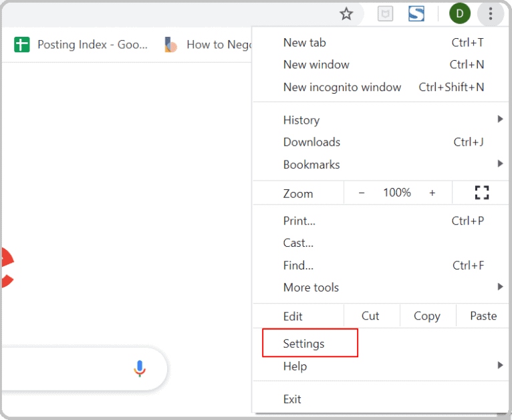Open the Posting Index bookmark
The height and width of the screenshot is (420, 512).
(81, 44)
